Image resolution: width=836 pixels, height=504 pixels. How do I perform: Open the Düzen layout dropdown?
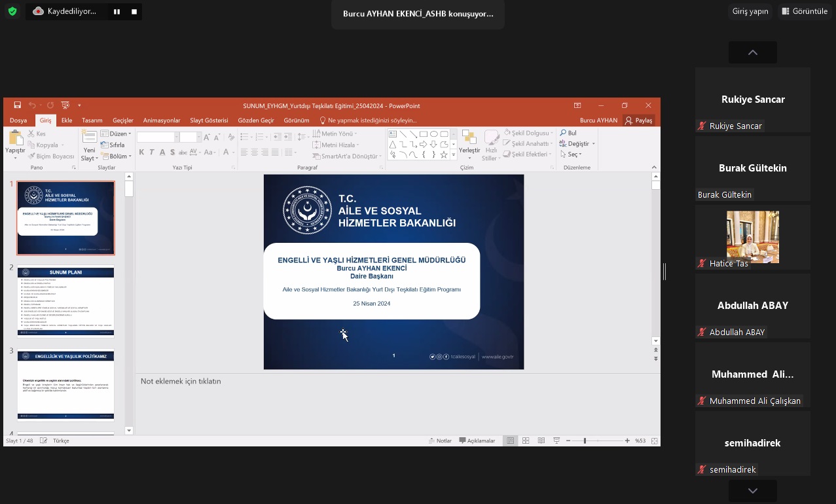click(x=116, y=134)
